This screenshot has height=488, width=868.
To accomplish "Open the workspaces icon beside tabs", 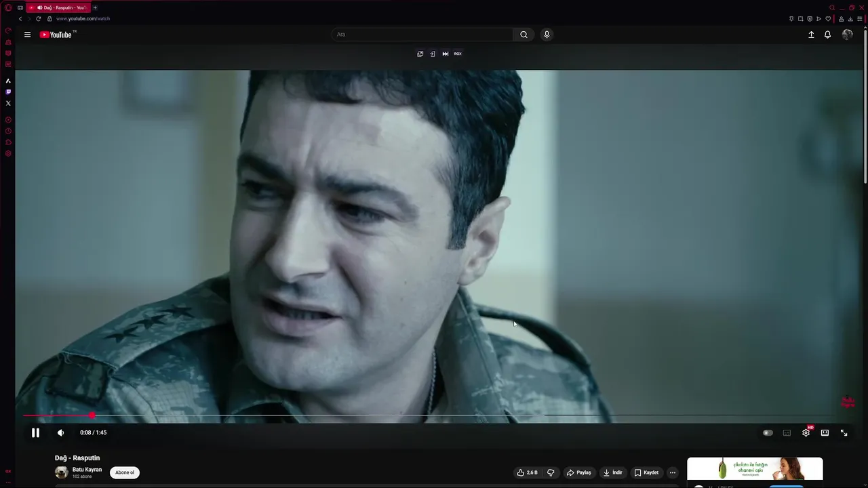I will click(x=20, y=7).
